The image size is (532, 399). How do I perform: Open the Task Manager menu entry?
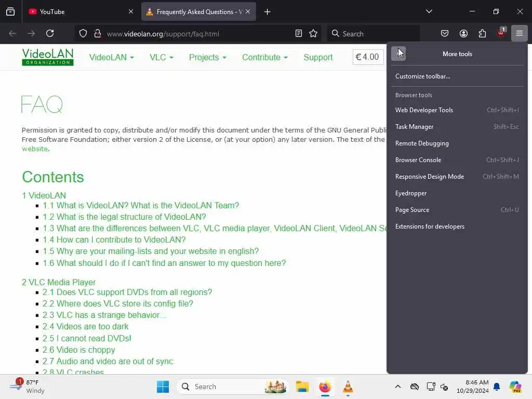[x=457, y=127]
